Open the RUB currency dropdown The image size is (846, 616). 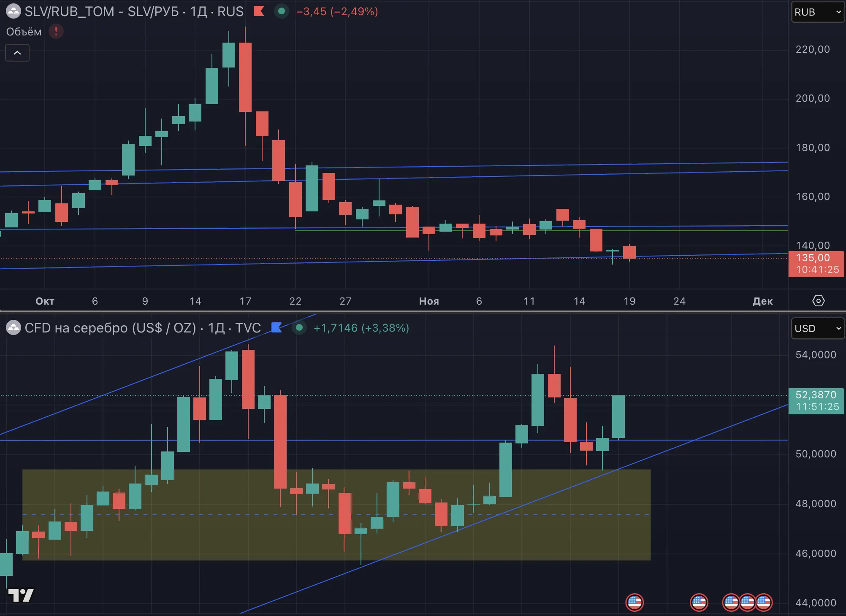coord(818,12)
